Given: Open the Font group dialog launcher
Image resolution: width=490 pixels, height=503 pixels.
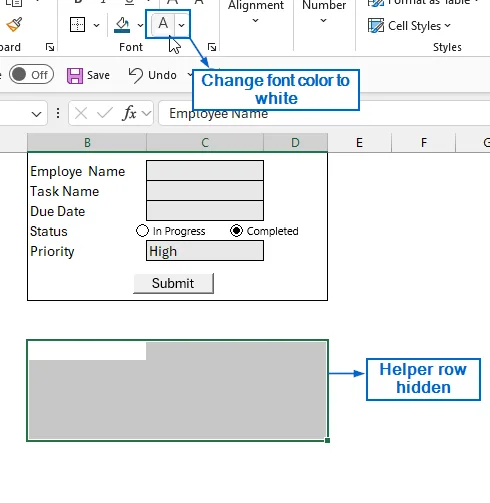Looking at the screenshot, I should (212, 47).
